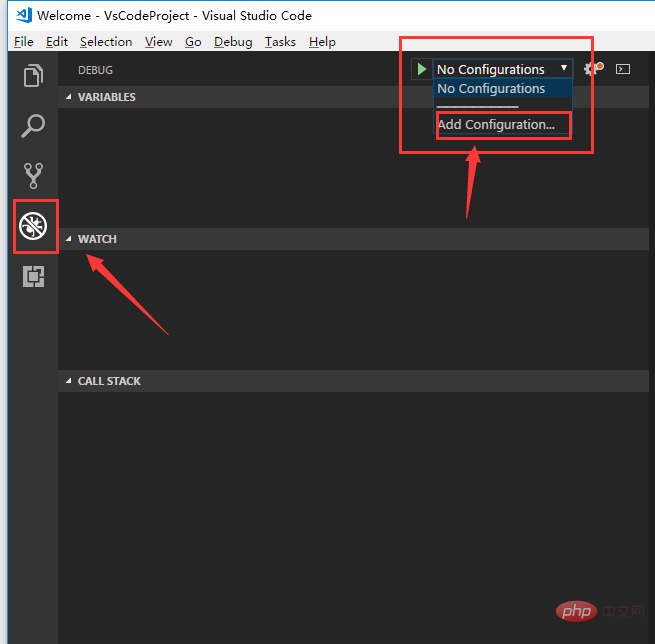Open the File menu
This screenshot has height=644, width=655.
pos(24,42)
